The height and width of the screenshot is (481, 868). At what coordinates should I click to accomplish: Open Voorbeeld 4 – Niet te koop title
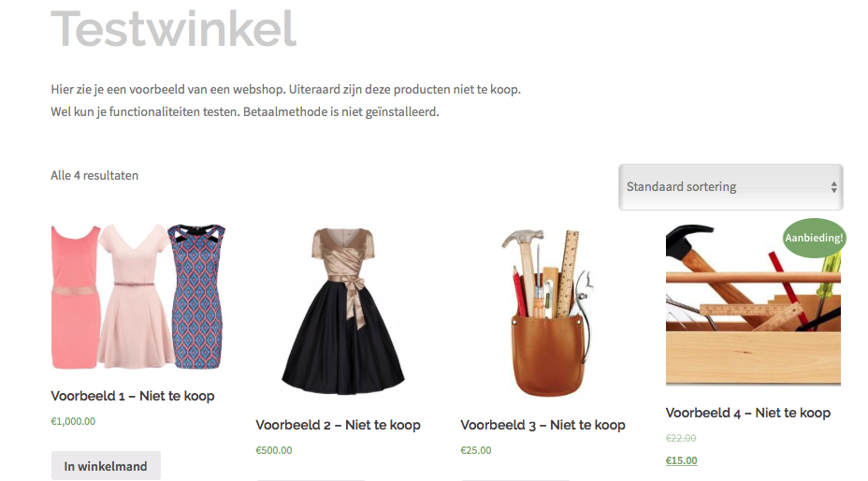click(x=748, y=413)
